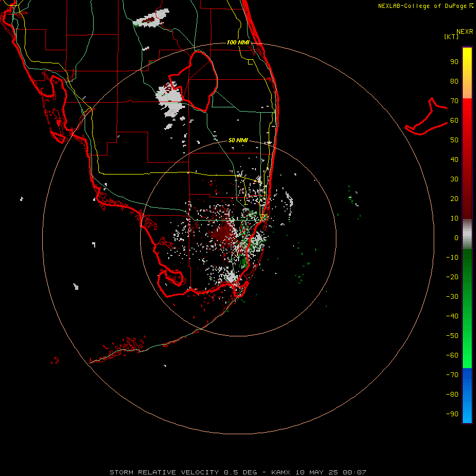Click the bottom caption Storm Relative Velocity KAMX
Viewport: 476px width, 476px height.
coord(238,472)
